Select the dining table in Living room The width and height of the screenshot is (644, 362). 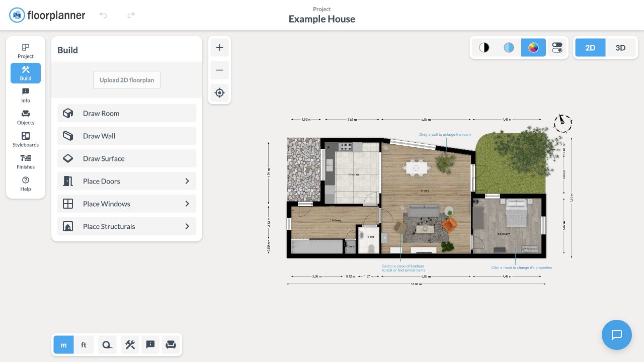(x=417, y=167)
